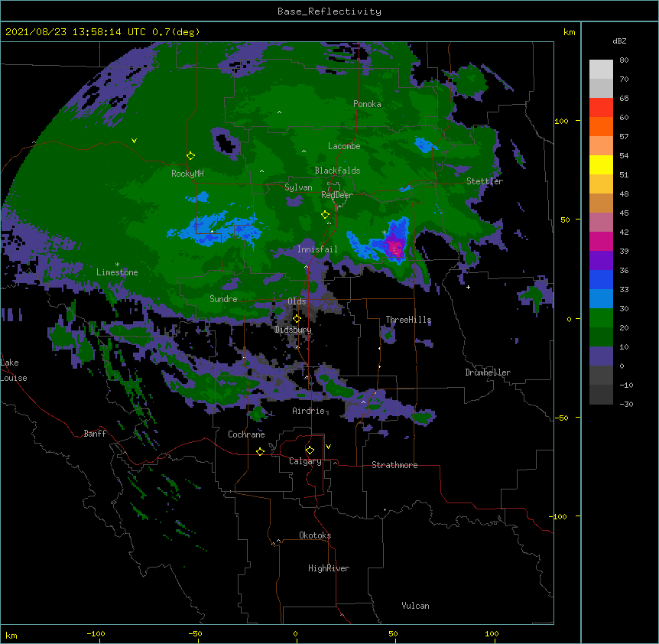Click the Olds town label
659x644 pixels.
coord(297,301)
